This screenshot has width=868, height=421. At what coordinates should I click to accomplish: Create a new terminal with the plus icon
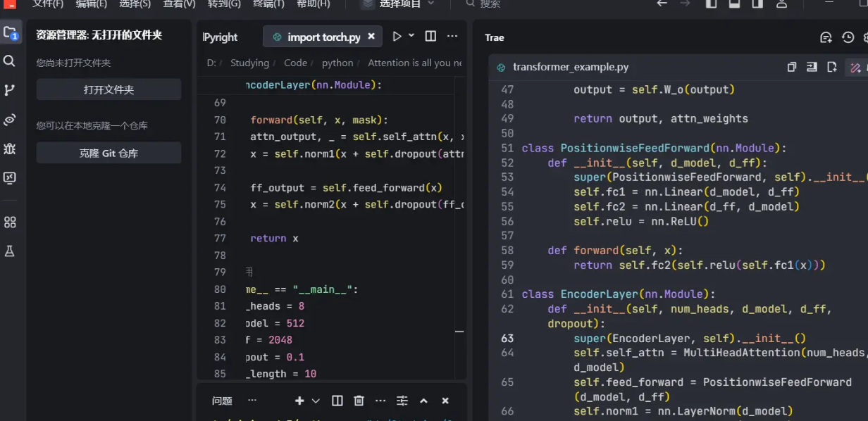[299, 401]
